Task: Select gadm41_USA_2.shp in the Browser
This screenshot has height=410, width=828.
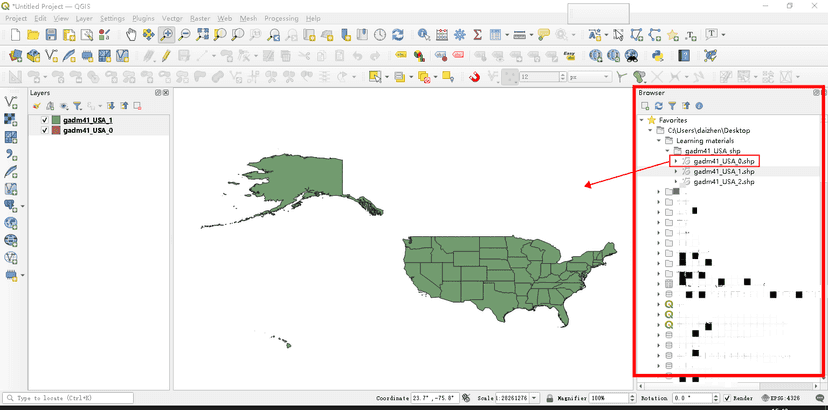Action: (x=723, y=182)
